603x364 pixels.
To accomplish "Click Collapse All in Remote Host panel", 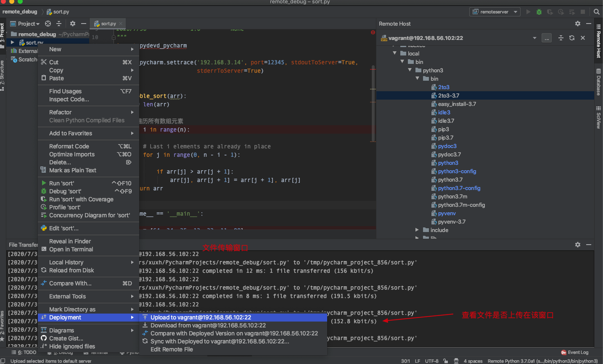I will (561, 38).
